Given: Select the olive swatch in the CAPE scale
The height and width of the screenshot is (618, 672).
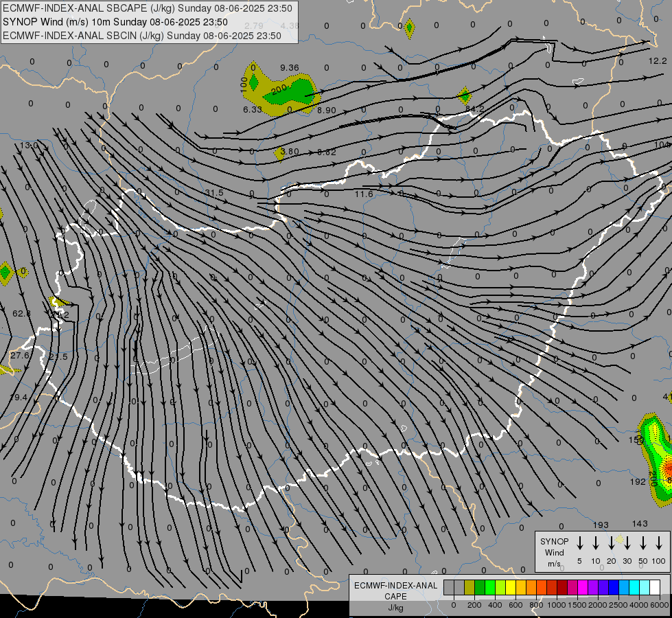Looking at the screenshot, I should click(x=470, y=587).
